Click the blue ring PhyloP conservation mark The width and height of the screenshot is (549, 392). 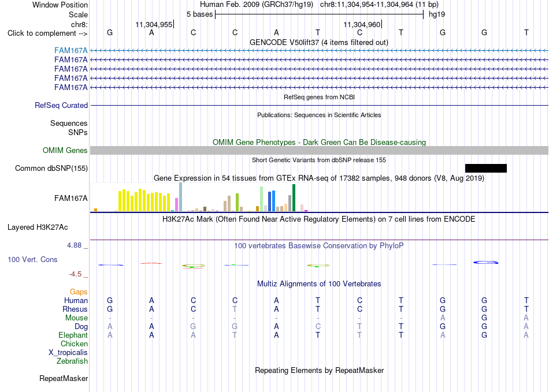pyautogui.click(x=485, y=262)
